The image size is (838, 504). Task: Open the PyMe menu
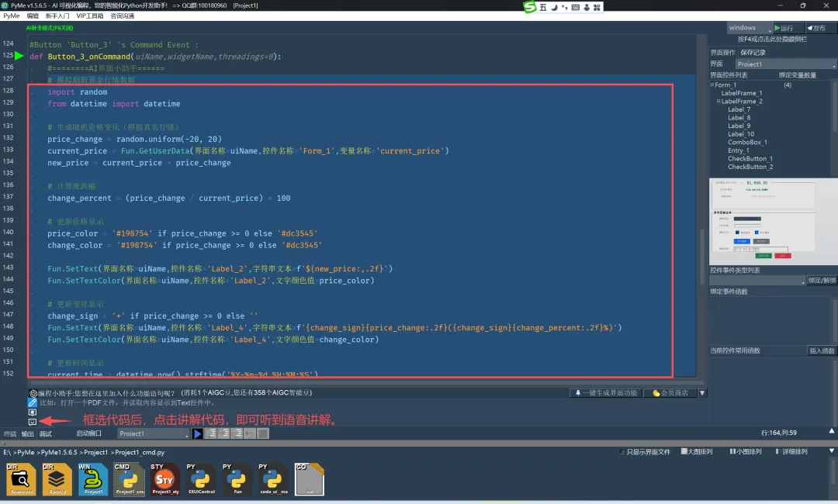coord(11,16)
